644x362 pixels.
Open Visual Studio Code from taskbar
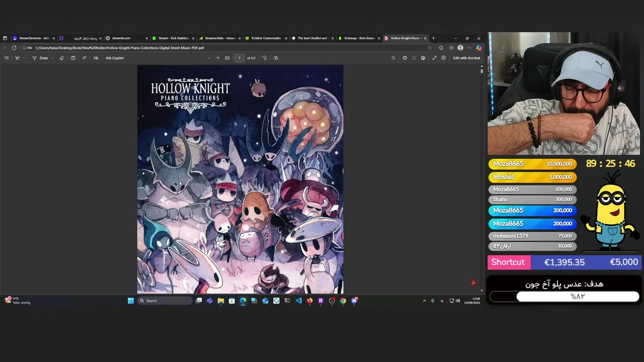298,301
